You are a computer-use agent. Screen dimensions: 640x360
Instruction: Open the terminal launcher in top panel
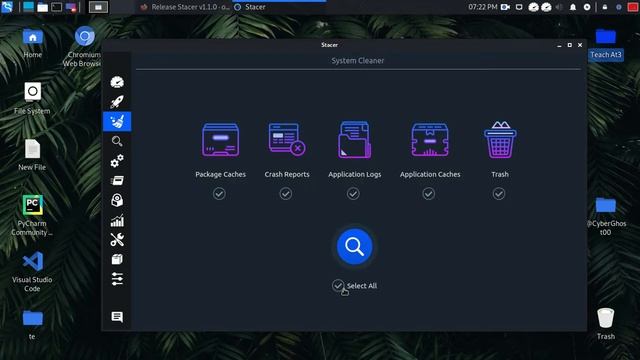[56, 7]
